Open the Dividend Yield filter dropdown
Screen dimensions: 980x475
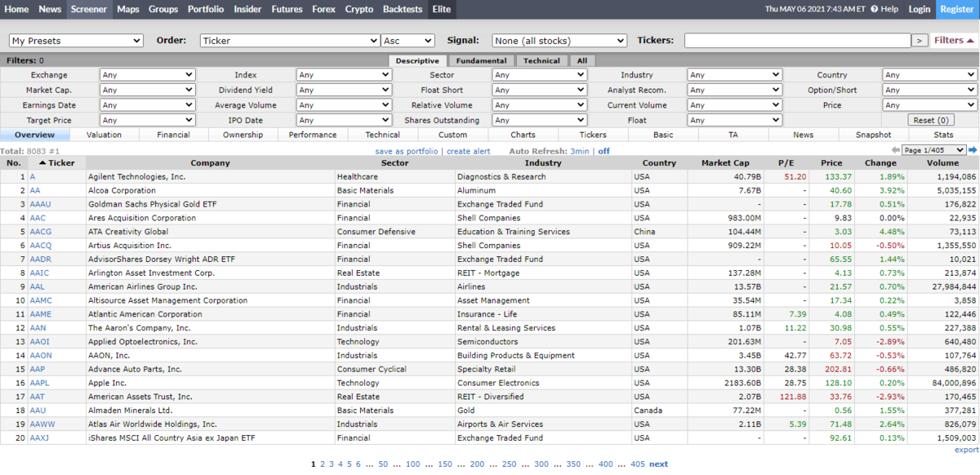pyautogui.click(x=344, y=90)
